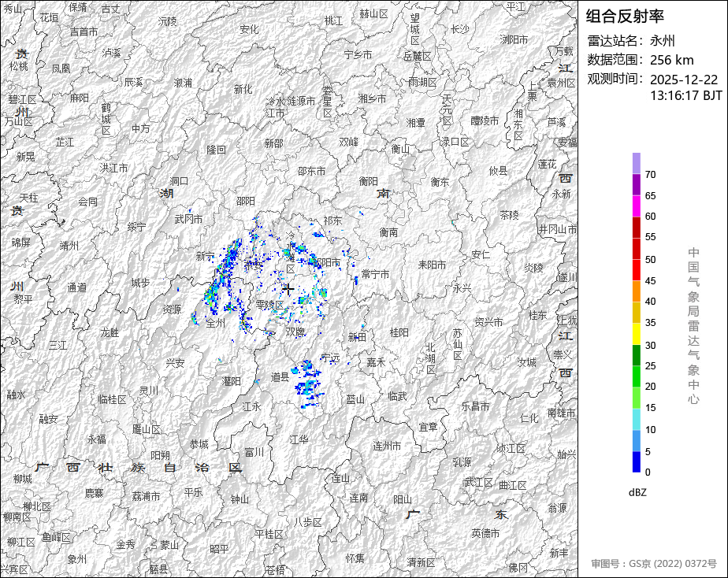Viewport: 728px width, 578px height.
Task: Click the 醴陵市 map label
Action: click(x=485, y=121)
